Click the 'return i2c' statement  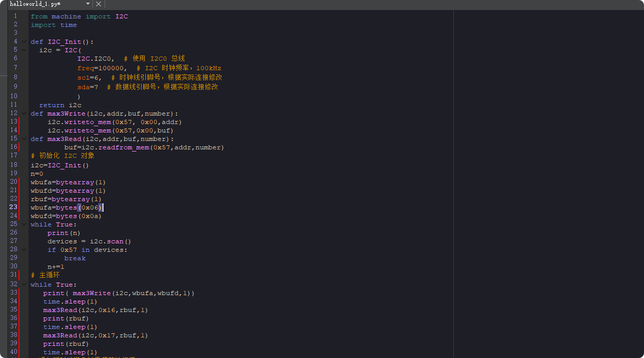(x=60, y=105)
